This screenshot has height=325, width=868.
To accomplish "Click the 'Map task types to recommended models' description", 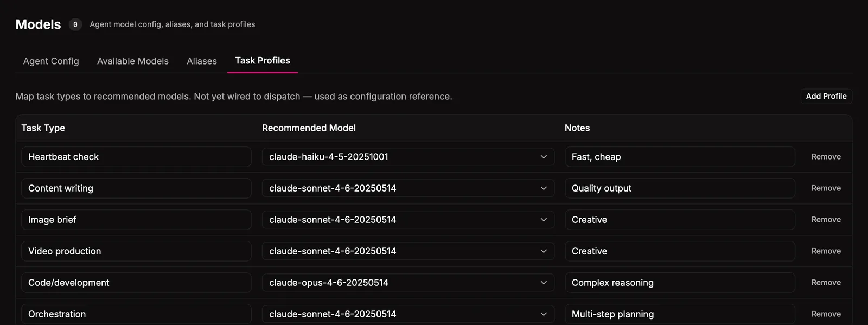I will pyautogui.click(x=234, y=97).
